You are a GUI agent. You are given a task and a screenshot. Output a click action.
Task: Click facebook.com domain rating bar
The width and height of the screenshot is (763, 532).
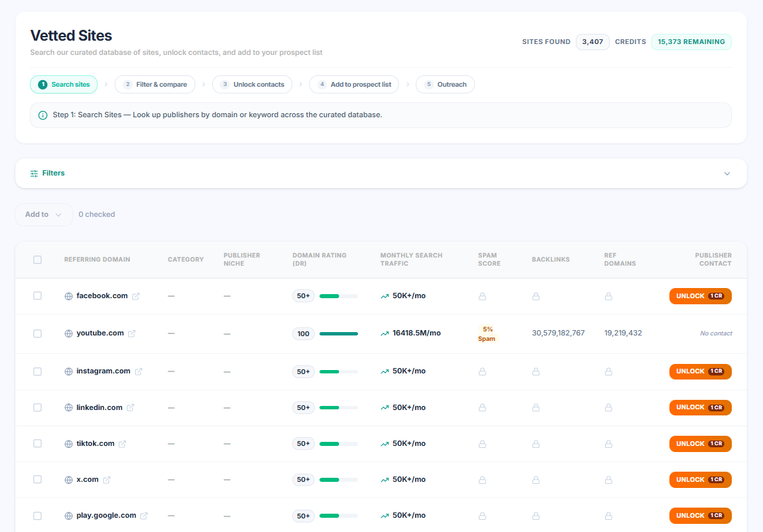[x=338, y=296]
